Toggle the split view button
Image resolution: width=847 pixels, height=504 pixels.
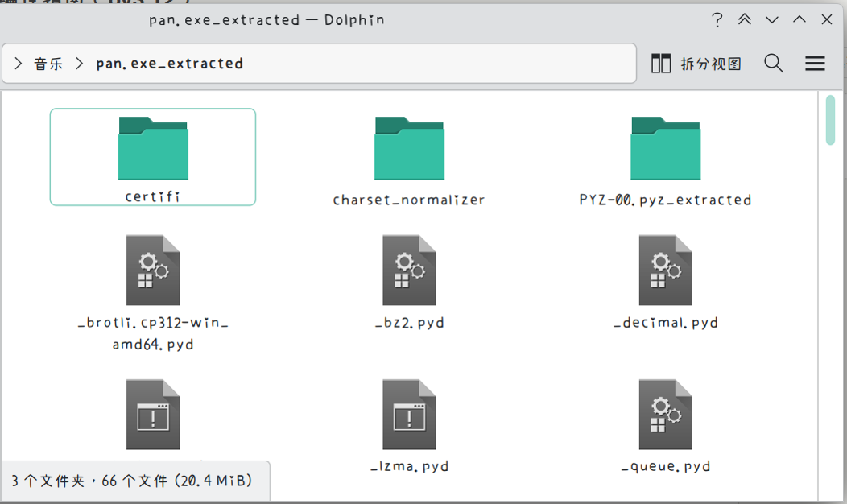(x=696, y=64)
